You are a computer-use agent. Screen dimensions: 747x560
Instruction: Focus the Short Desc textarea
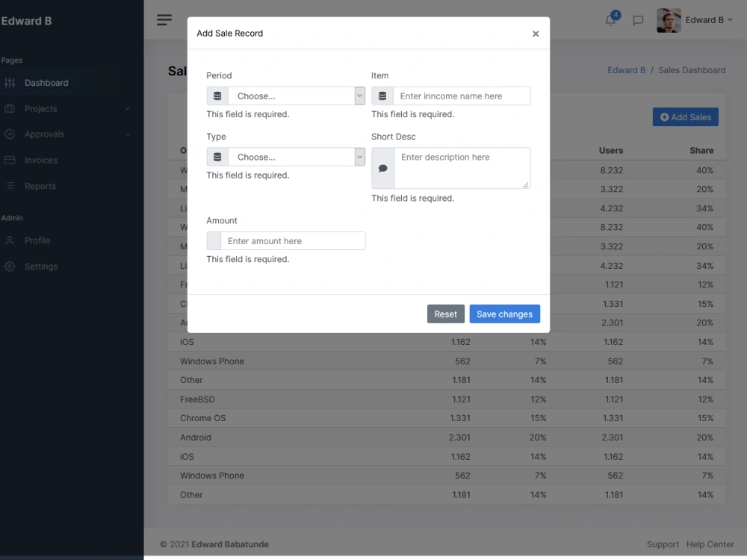click(x=462, y=168)
